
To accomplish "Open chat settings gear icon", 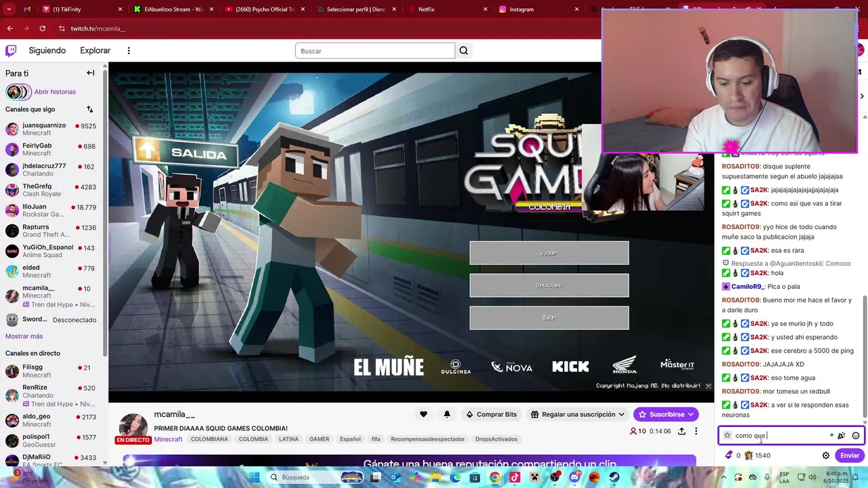I will coord(826,455).
